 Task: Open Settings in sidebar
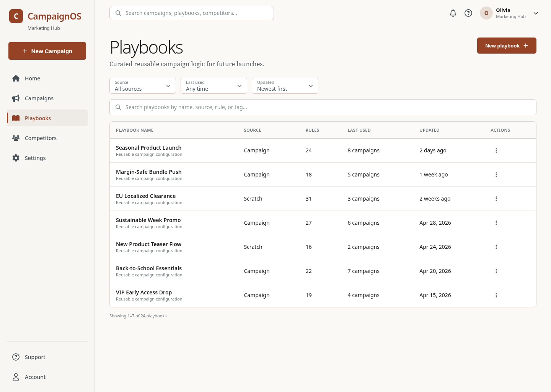(47, 158)
